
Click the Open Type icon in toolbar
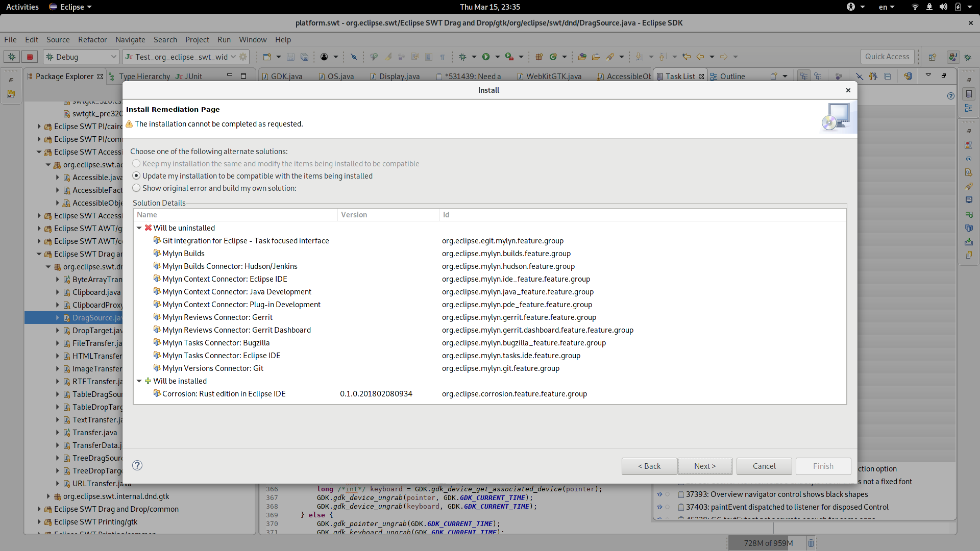coord(582,57)
